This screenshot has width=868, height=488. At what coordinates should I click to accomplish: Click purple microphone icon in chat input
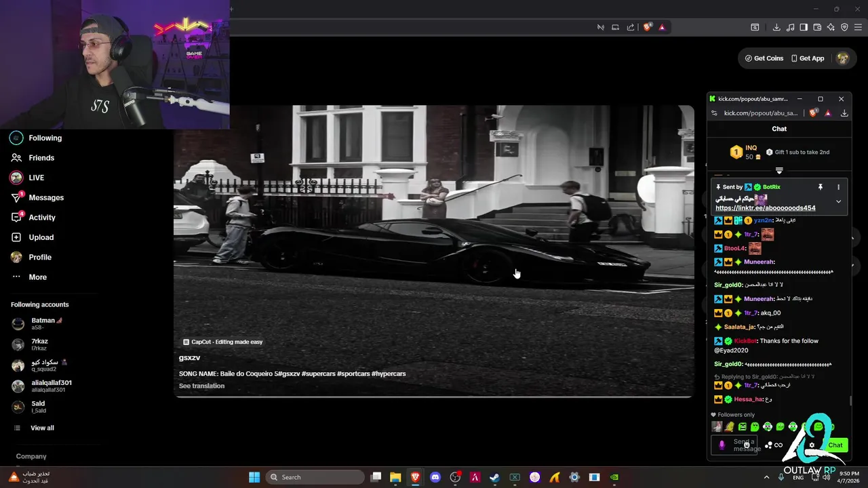(722, 445)
